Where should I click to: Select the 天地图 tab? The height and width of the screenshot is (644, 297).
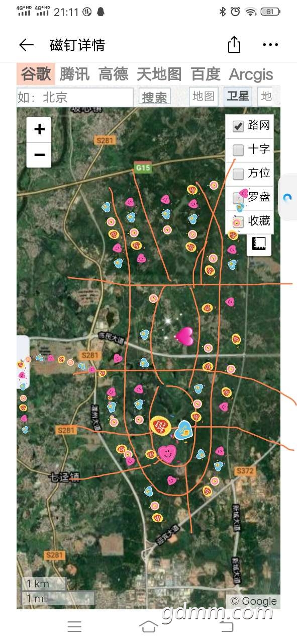click(x=159, y=74)
